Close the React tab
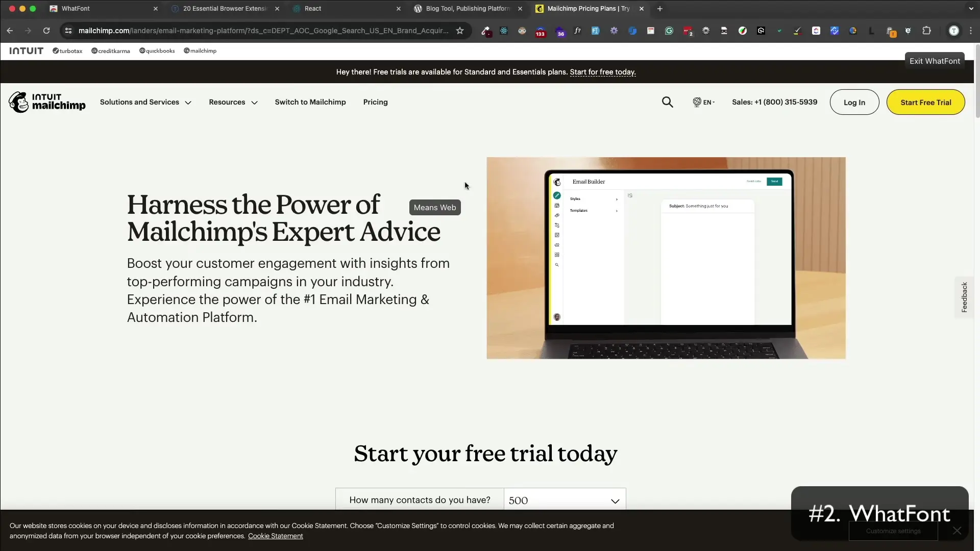This screenshot has width=980, height=551. [399, 9]
